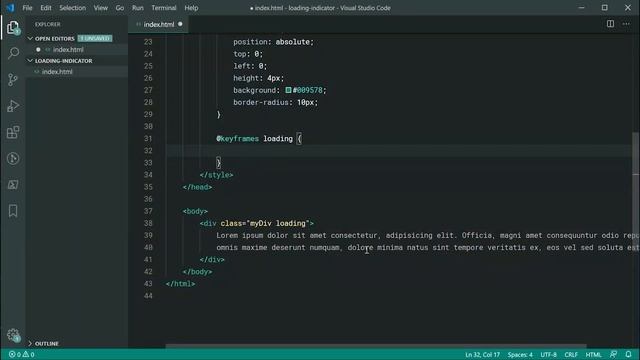Click 'Lorem ipsum' text on line 39
640x360 pixels.
point(240,236)
